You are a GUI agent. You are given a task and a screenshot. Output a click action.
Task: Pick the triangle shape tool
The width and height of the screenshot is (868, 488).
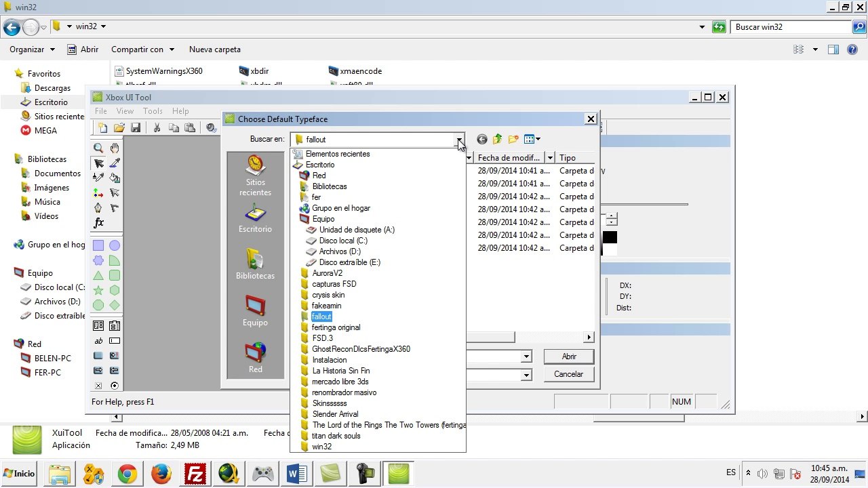point(99,275)
